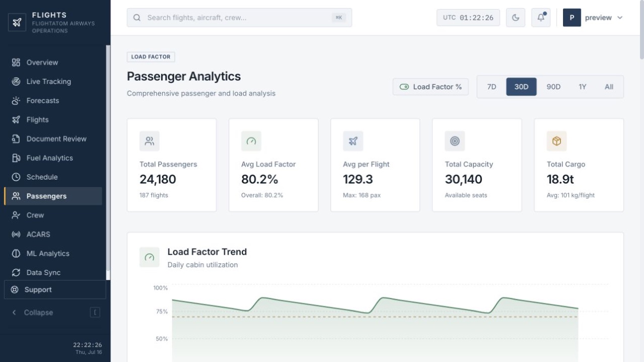Open notifications bell icon
The image size is (644, 362).
541,18
